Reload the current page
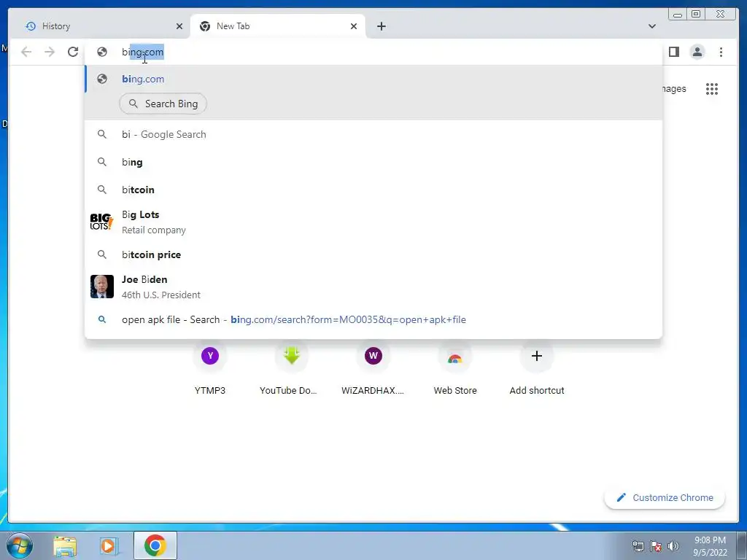This screenshot has height=560, width=747. [73, 52]
